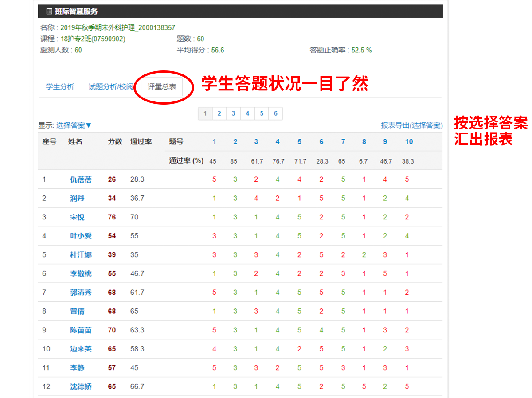532x398 pixels.
Task: Click 报表导出(选择答案) export link
Action: (411, 125)
